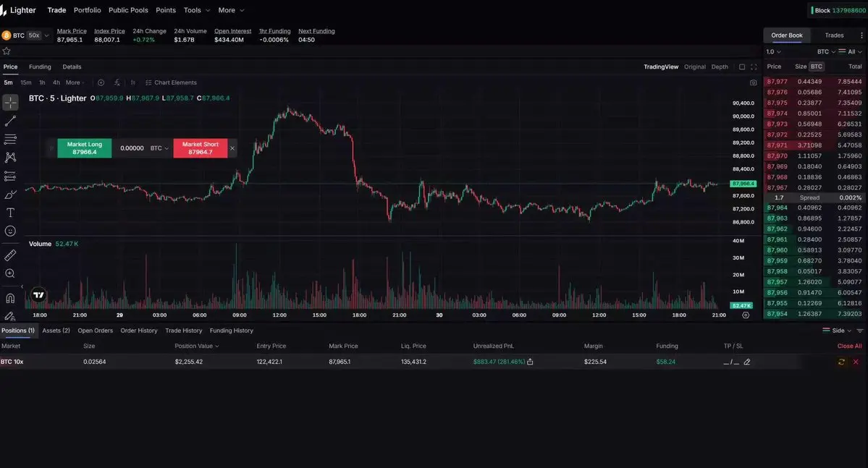This screenshot has width=868, height=468.
Task: Open Chart Elements menu
Action: pos(171,82)
